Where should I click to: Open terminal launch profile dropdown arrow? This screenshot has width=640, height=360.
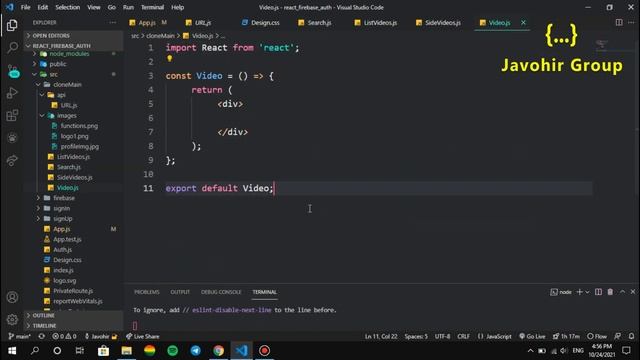point(587,292)
